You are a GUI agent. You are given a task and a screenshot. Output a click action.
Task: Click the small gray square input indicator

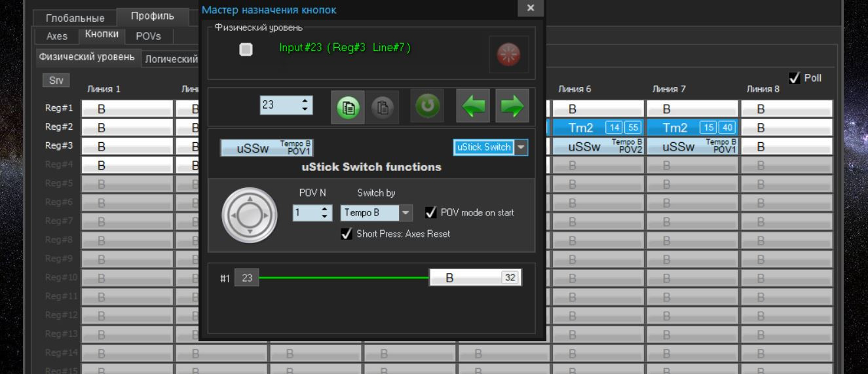click(246, 49)
